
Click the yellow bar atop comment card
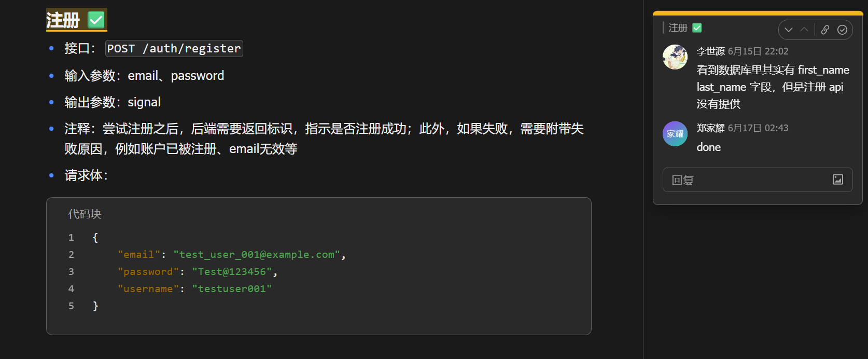[x=758, y=13]
